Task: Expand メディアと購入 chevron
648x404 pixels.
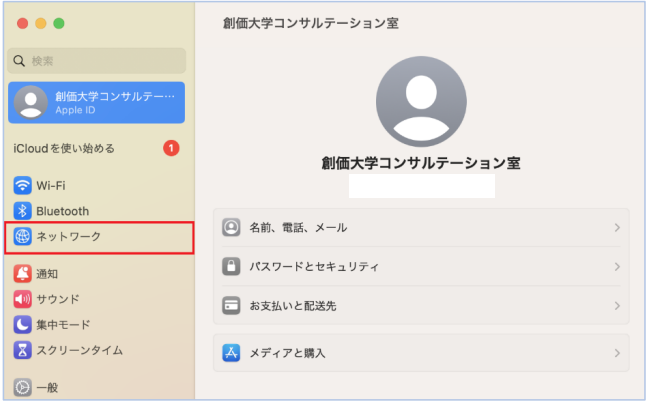Action: point(617,353)
